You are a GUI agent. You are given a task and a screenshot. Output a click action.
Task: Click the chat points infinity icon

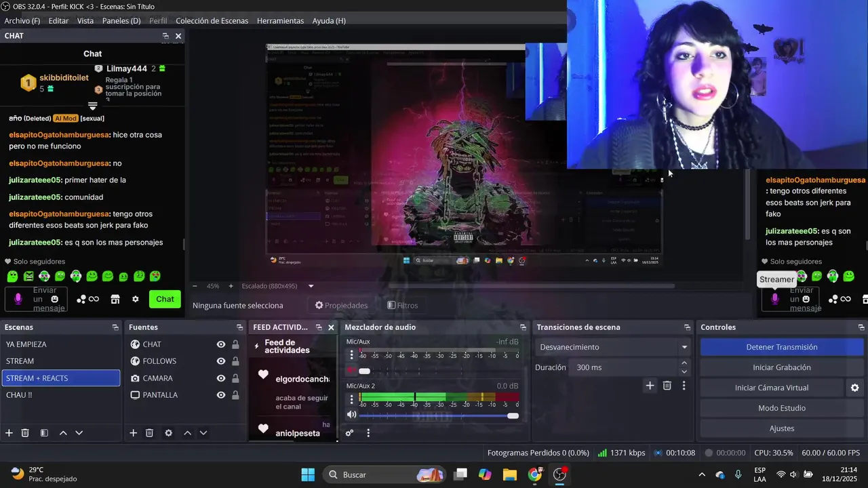(x=94, y=299)
